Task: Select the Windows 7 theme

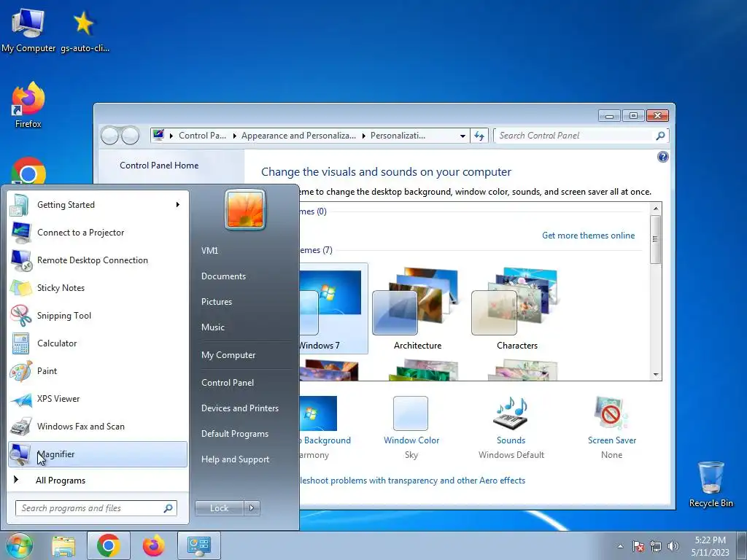Action: pos(333,309)
